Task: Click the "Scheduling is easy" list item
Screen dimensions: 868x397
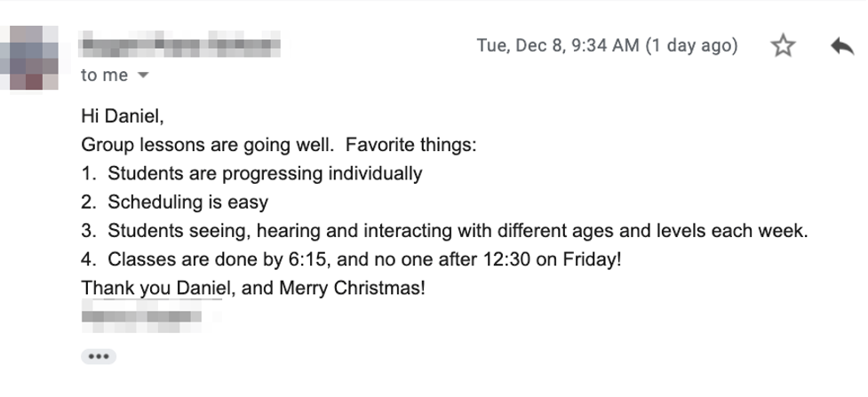Action: pos(187,202)
